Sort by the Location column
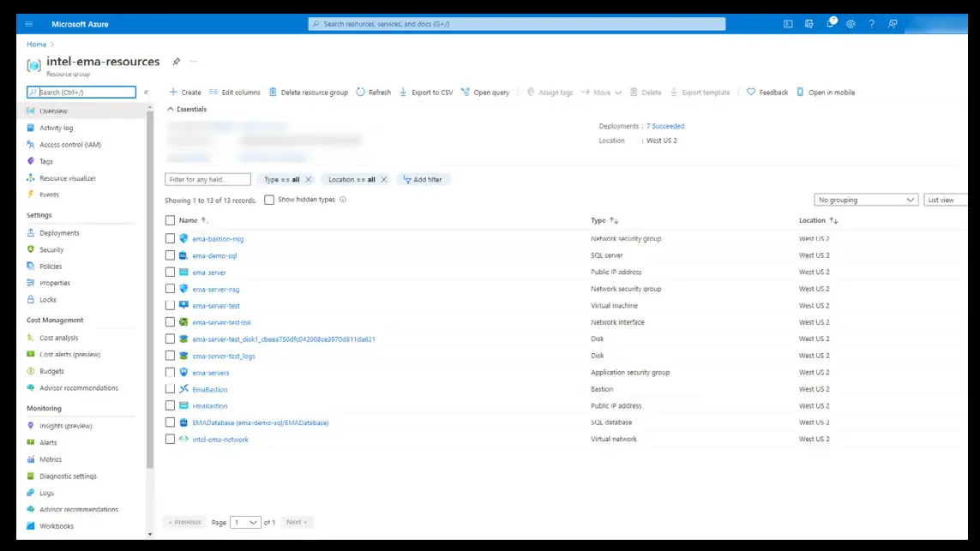 coord(818,220)
